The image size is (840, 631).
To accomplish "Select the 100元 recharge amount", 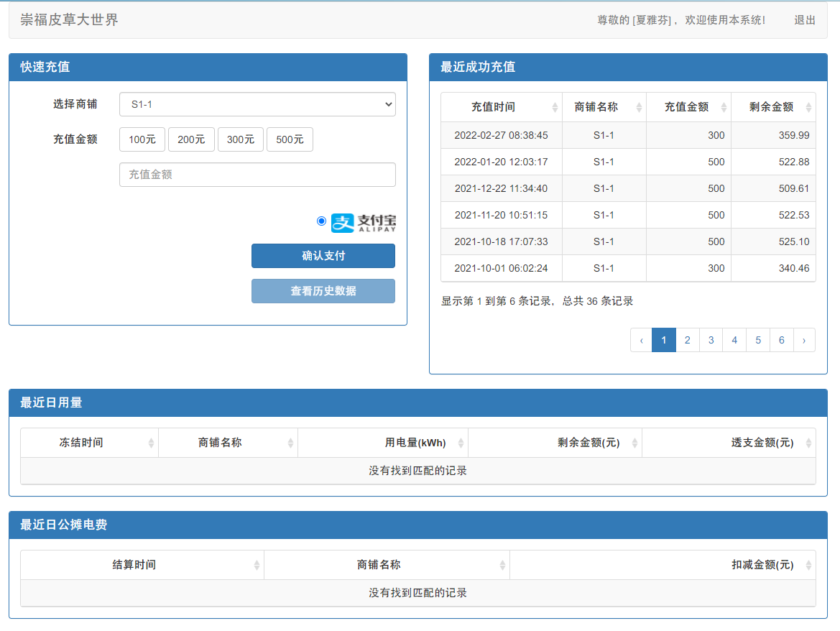I will click(142, 139).
